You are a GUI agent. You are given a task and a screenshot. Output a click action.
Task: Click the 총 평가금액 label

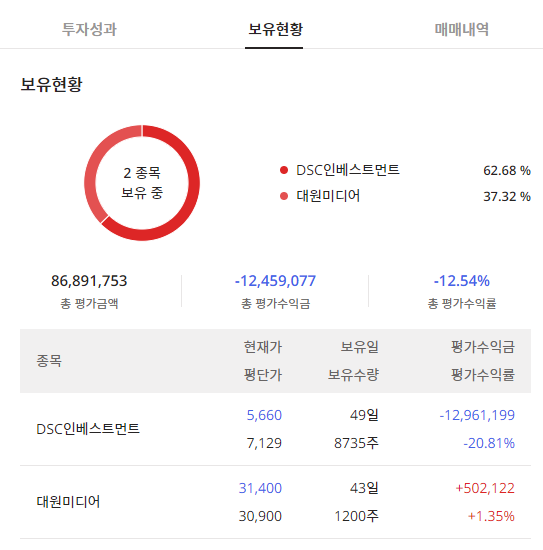click(89, 303)
